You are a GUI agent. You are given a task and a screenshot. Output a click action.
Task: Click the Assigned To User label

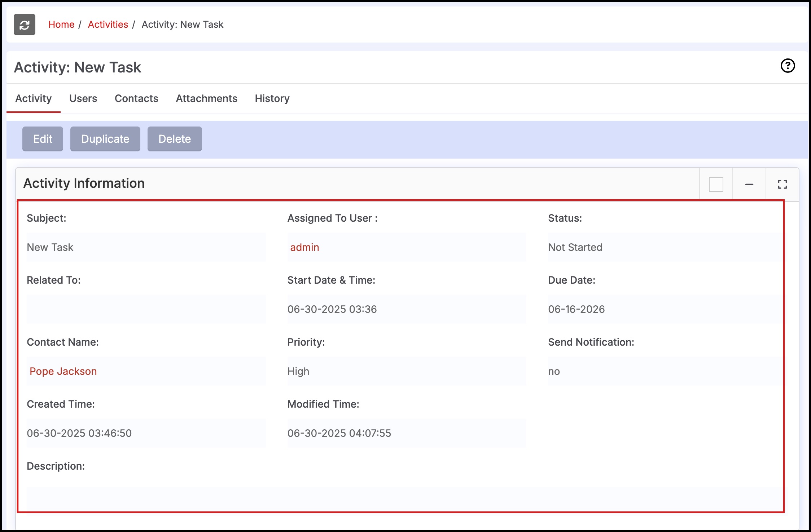[x=332, y=218]
